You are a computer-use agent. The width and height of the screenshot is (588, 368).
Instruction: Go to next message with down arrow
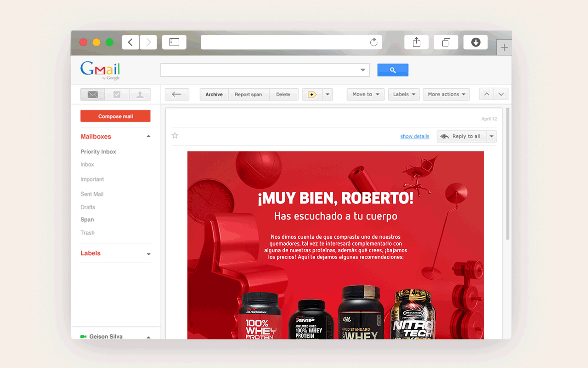pyautogui.click(x=501, y=94)
